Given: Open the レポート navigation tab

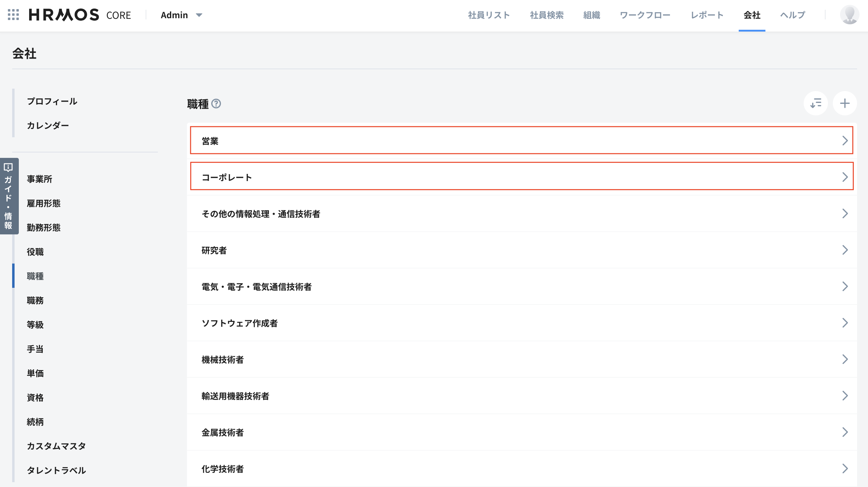Looking at the screenshot, I should (x=707, y=15).
